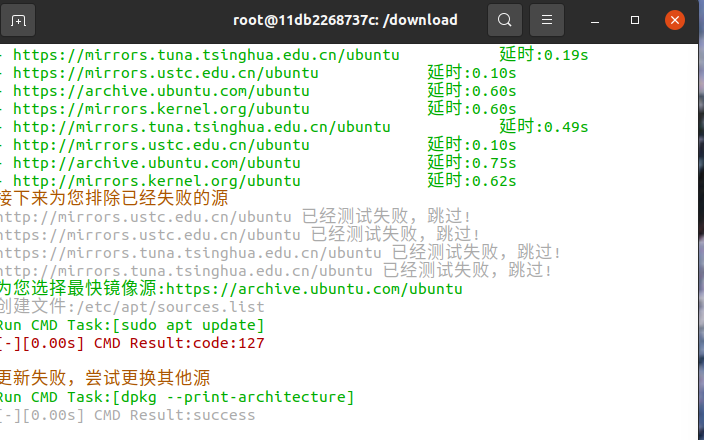Click https://mirrors.ustc.edu.cn/ubuntu in the green list
Viewport: 704px width, 440px height.
click(166, 73)
